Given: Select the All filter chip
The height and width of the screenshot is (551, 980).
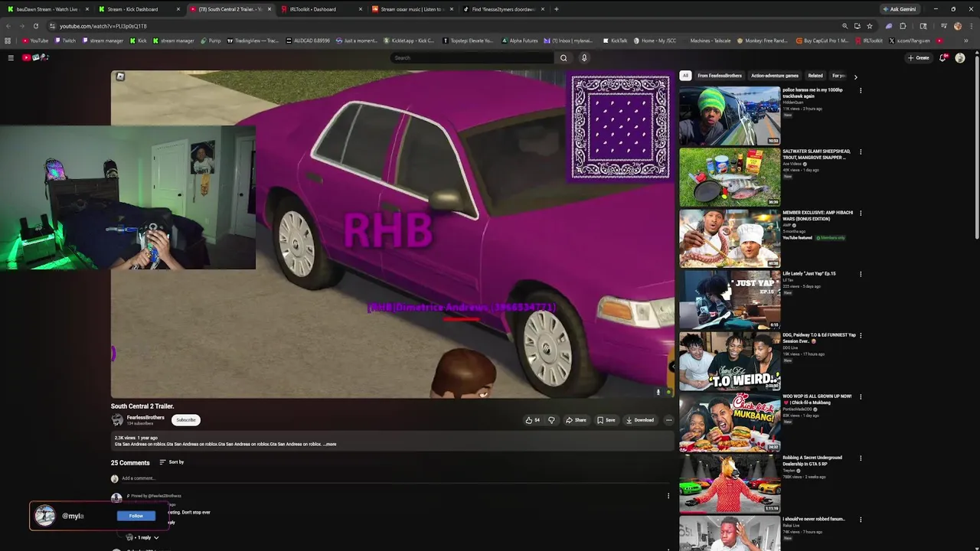Looking at the screenshot, I should coord(685,76).
